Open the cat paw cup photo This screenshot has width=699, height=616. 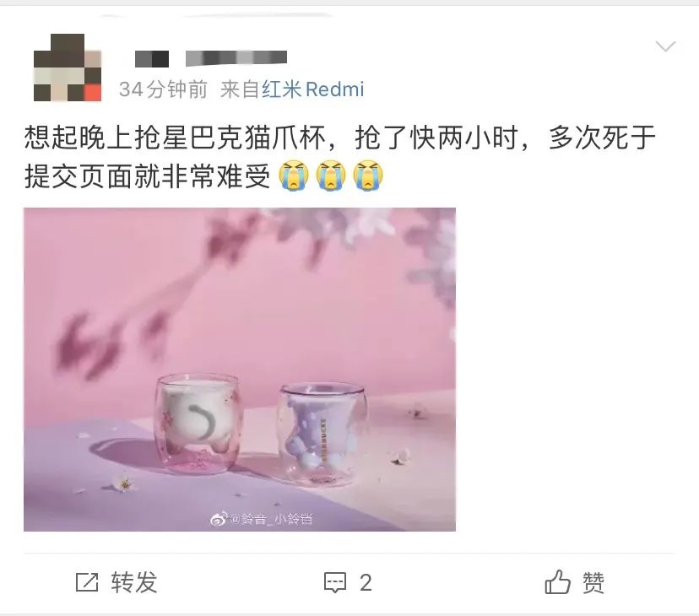coord(240,370)
